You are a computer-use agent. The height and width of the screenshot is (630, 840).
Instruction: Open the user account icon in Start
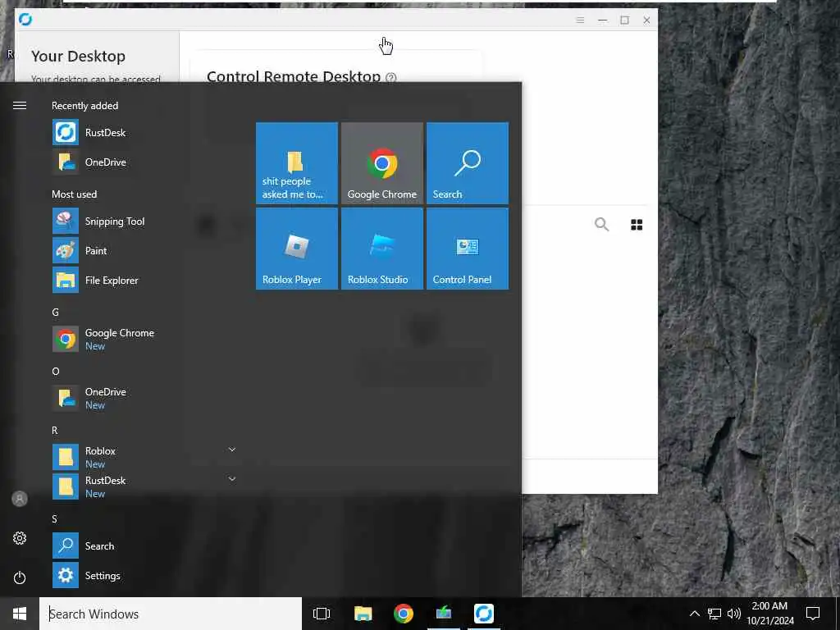[x=20, y=499]
